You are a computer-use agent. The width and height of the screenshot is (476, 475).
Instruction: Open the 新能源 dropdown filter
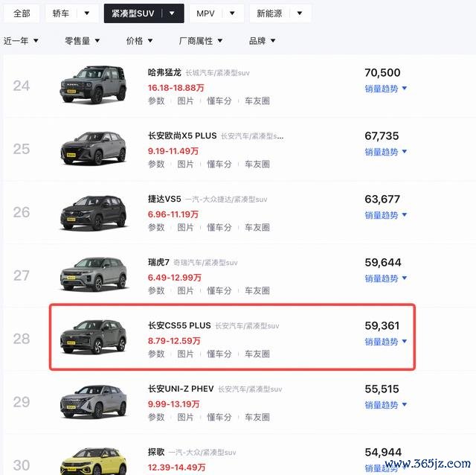(300, 13)
